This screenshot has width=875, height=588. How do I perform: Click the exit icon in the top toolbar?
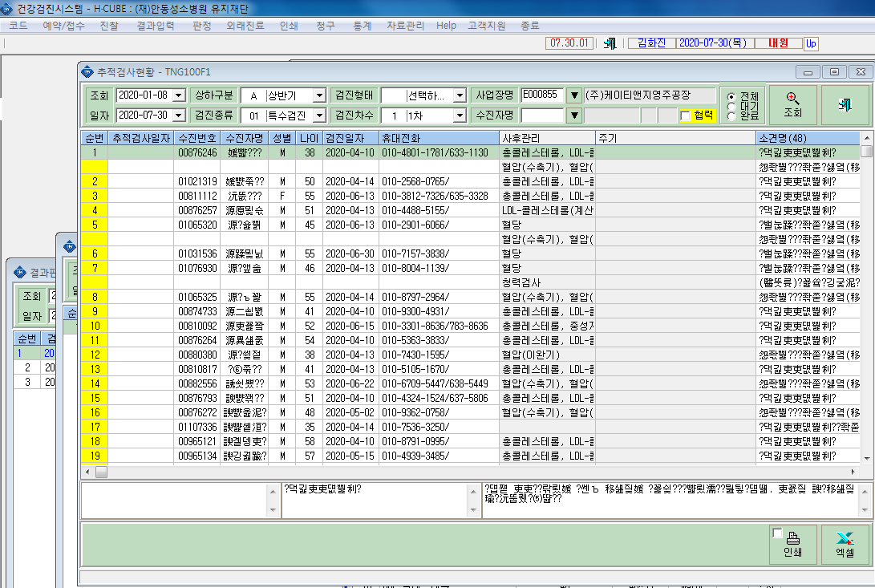point(610,43)
